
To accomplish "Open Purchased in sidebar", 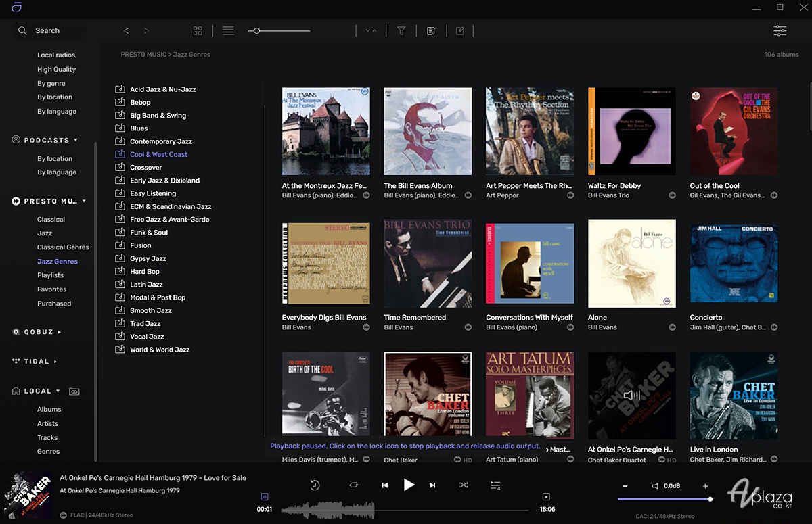I will [x=54, y=304].
